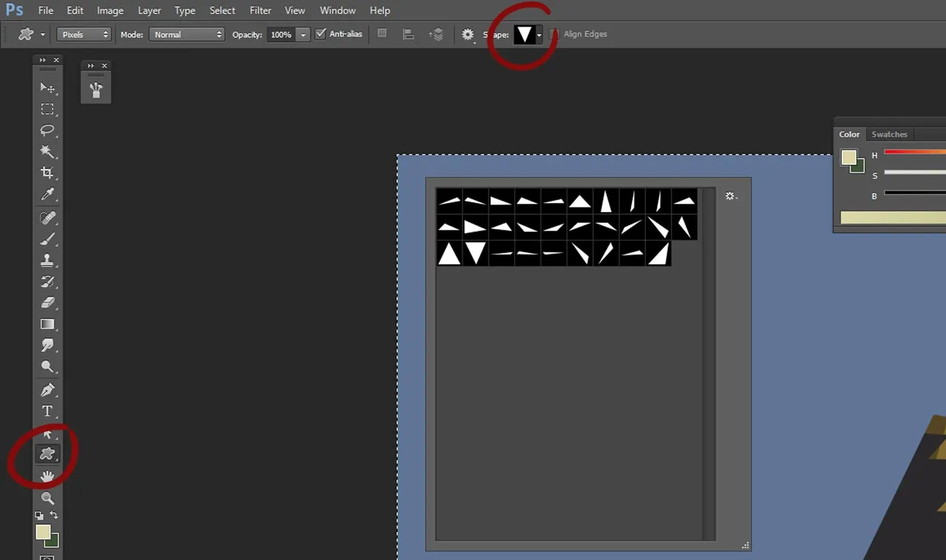Select the Lasso tool
Viewport: 946px width, 560px height.
click(x=47, y=131)
